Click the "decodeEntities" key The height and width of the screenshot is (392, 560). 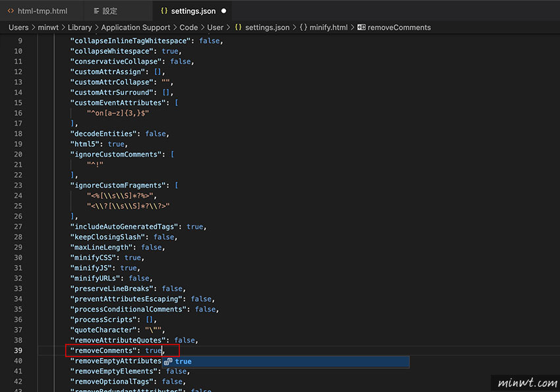coord(103,134)
